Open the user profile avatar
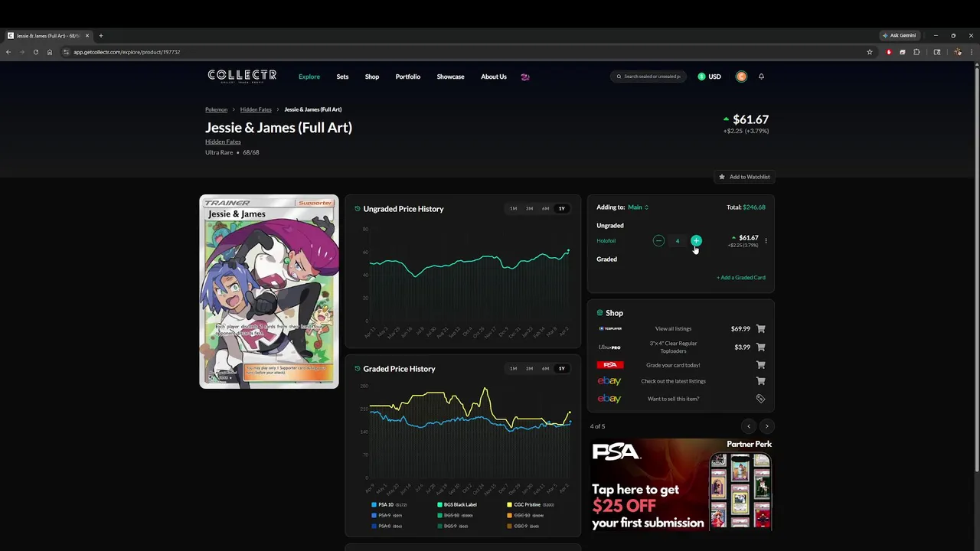980x551 pixels. [741, 77]
